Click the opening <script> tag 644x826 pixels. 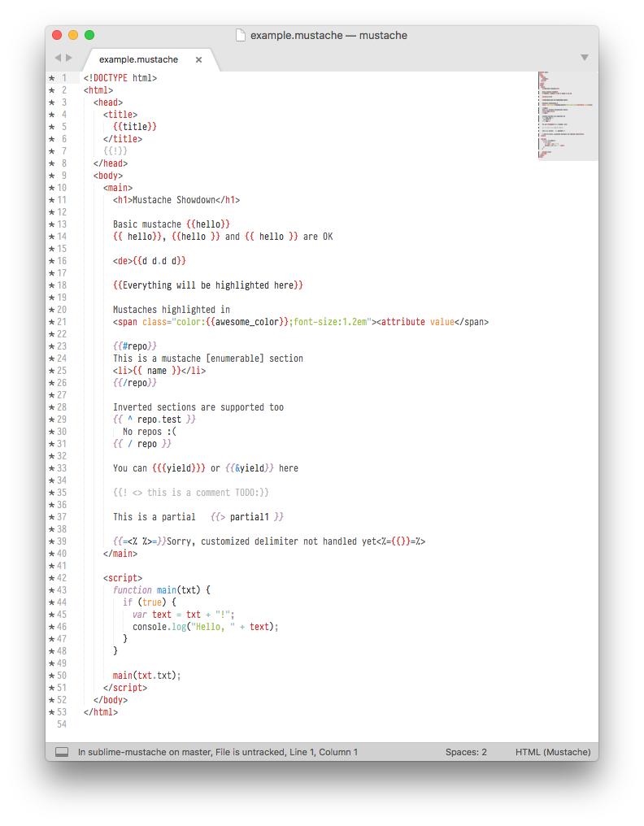(x=123, y=578)
